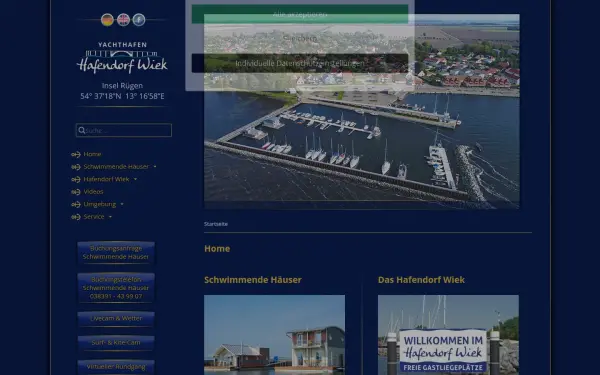Click anchor icon beside Hafendorf Wiek menu
Viewport: 600px width, 375px height.
pyautogui.click(x=76, y=179)
